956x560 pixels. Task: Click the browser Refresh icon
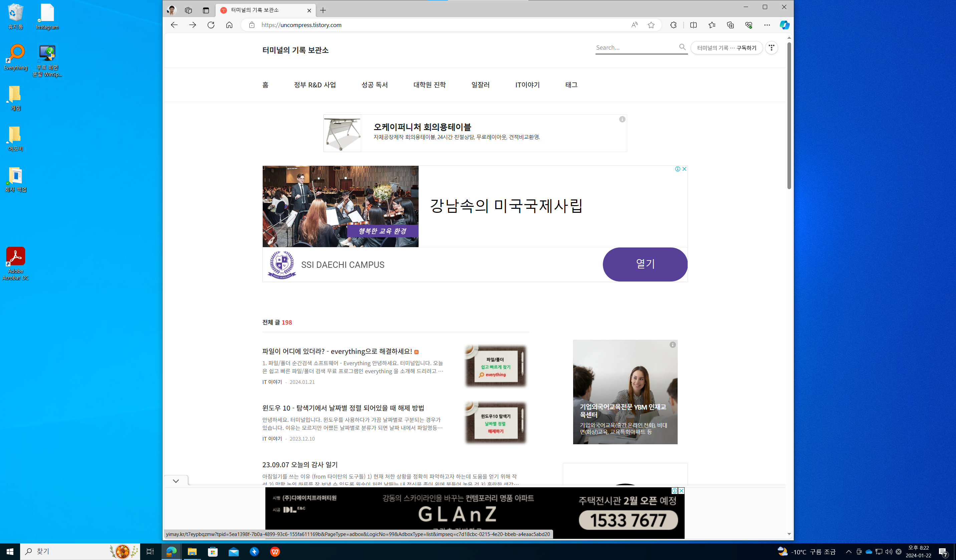pyautogui.click(x=211, y=25)
